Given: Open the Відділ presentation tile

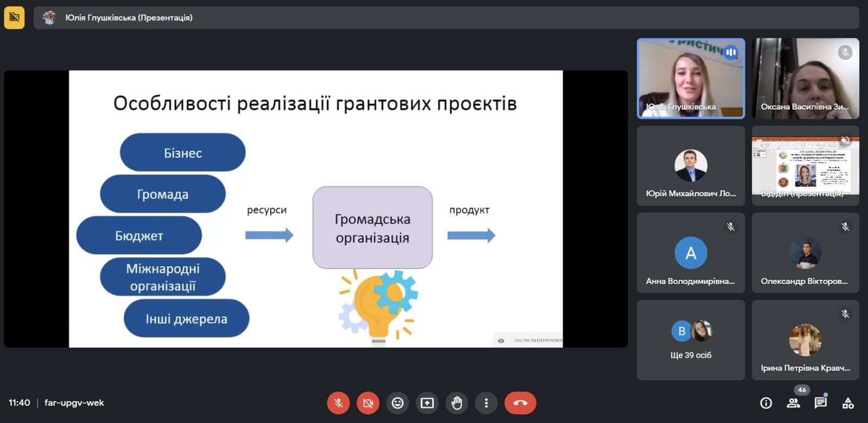Looking at the screenshot, I should pos(805,165).
